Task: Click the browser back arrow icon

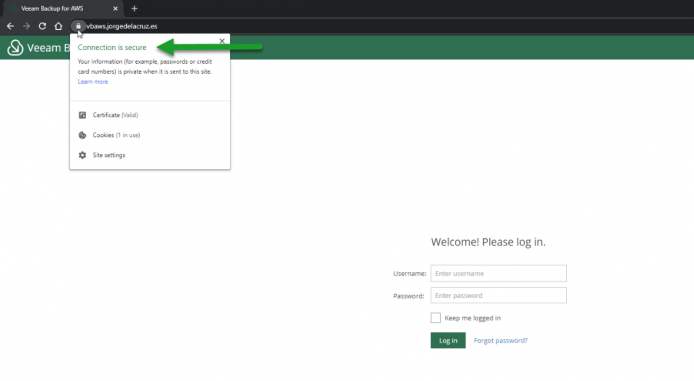Action: coord(10,26)
